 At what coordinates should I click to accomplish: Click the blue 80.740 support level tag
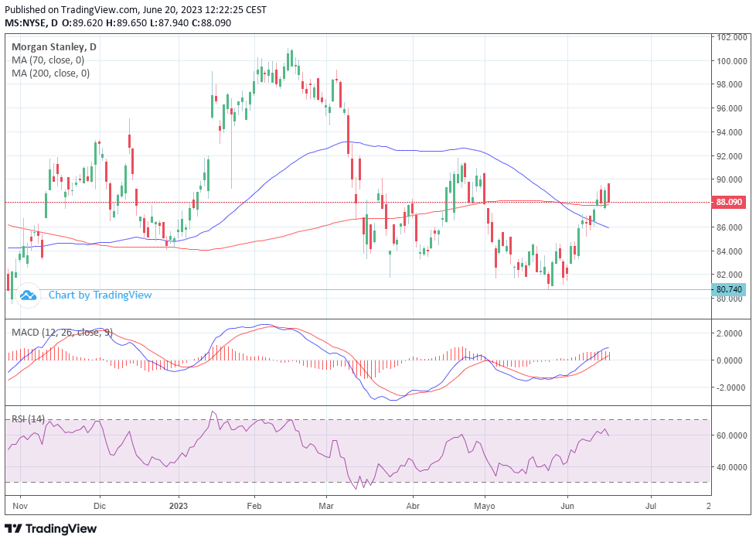point(728,289)
